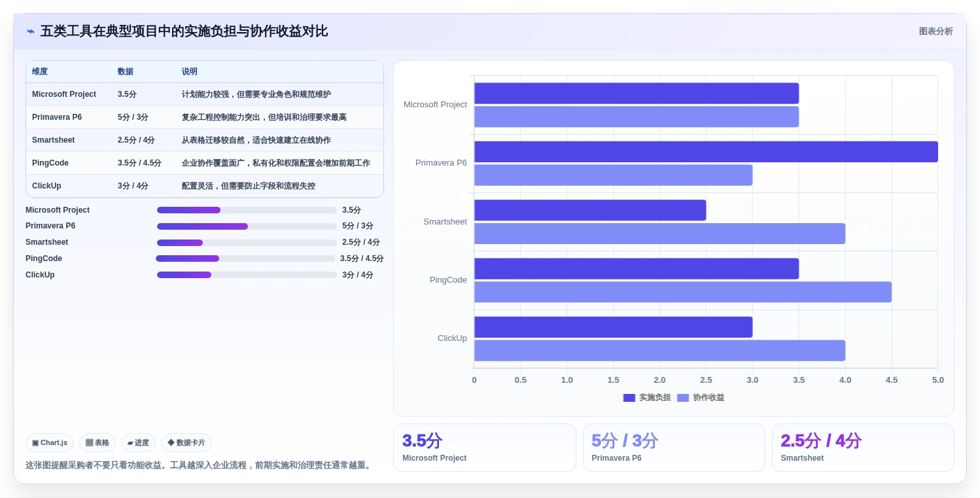The image size is (980, 498).
Task: Click the 数据 column header
Action: click(126, 71)
